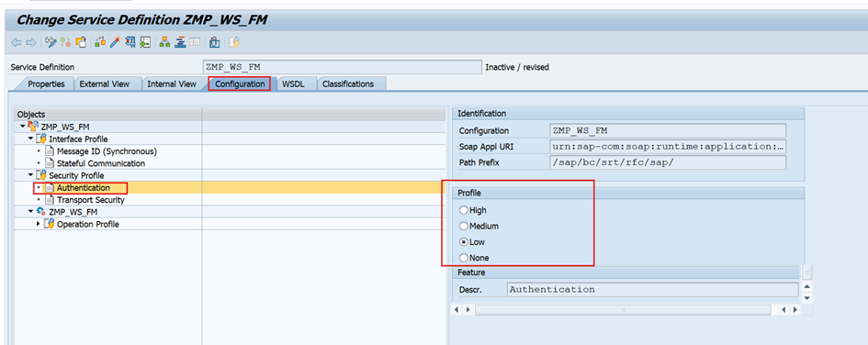Click the gear icon beside second ZMP_WS_FM
This screenshot has height=345, width=868.
pyautogui.click(x=40, y=212)
